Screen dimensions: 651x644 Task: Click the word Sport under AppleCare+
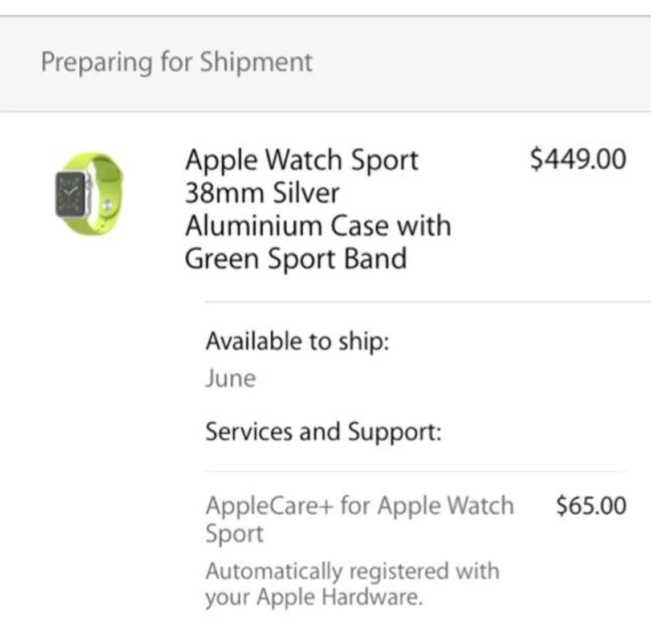234,534
